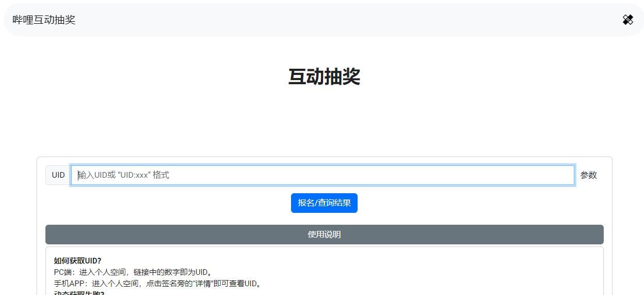
Task: Open the 哔哩互动抽奖 brand link
Action: tap(44, 20)
